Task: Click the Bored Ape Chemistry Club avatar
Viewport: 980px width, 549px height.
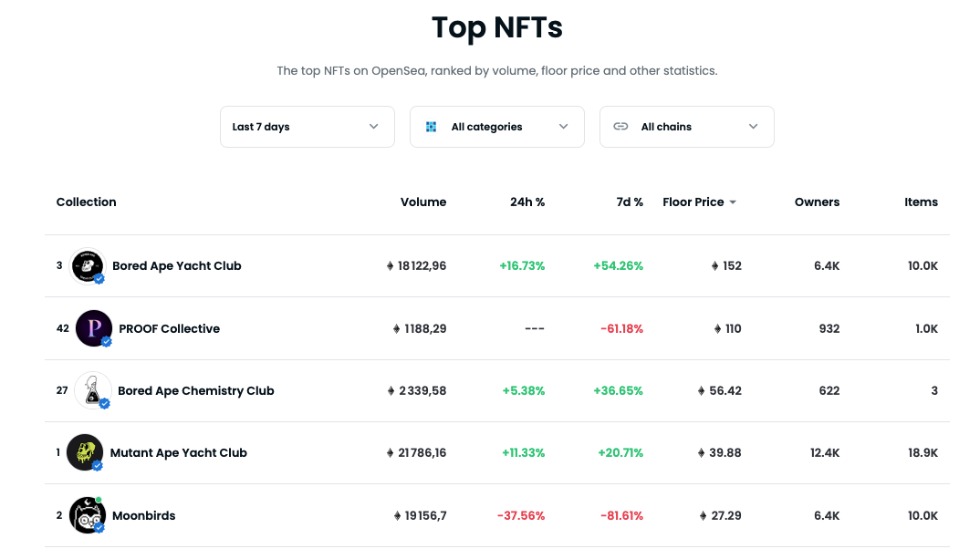Action: [92, 390]
